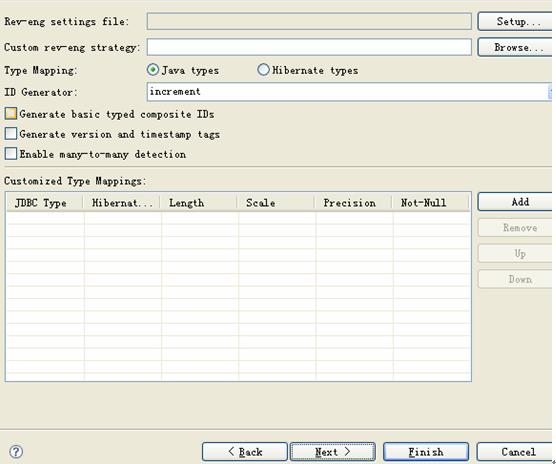
Task: Click the Hibernat... column header
Action: [122, 203]
